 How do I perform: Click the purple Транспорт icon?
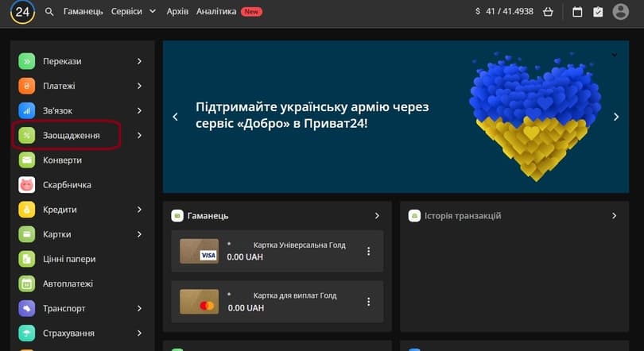[27, 308]
